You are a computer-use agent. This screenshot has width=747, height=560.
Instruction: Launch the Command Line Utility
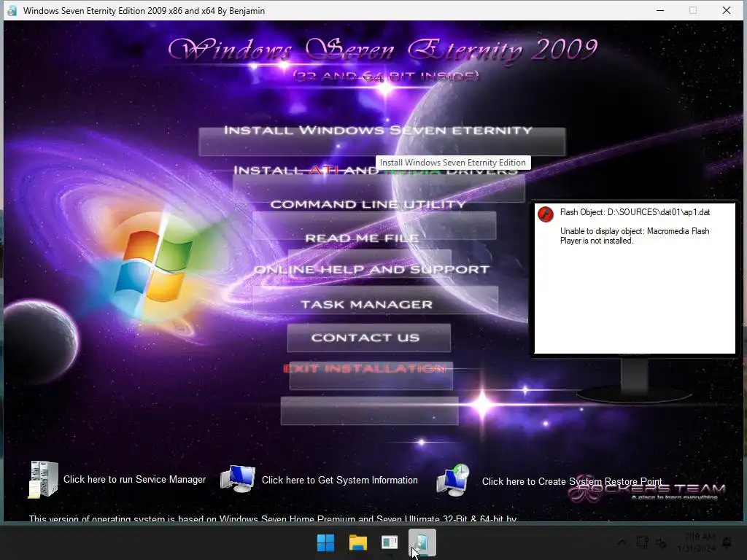[x=374, y=225]
